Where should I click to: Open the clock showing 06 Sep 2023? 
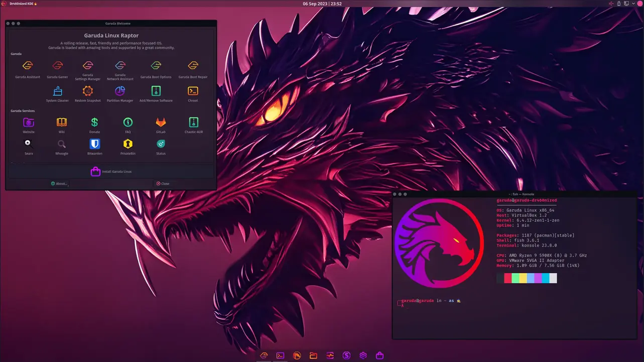pos(321,4)
